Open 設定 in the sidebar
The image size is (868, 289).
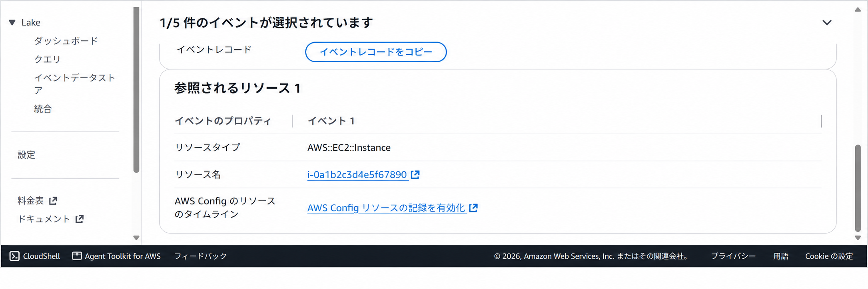pyautogui.click(x=26, y=155)
